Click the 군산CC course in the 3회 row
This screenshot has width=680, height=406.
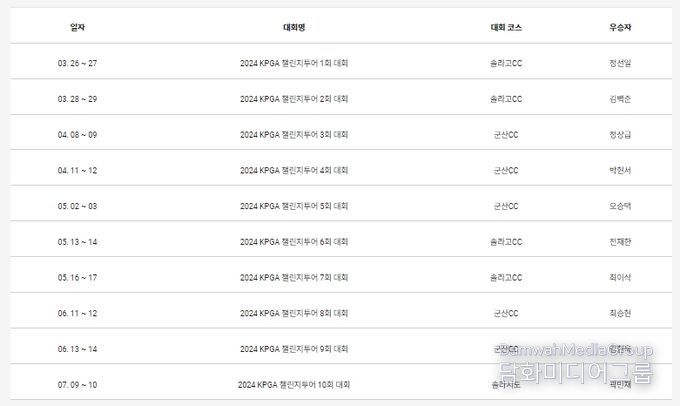coord(506,135)
